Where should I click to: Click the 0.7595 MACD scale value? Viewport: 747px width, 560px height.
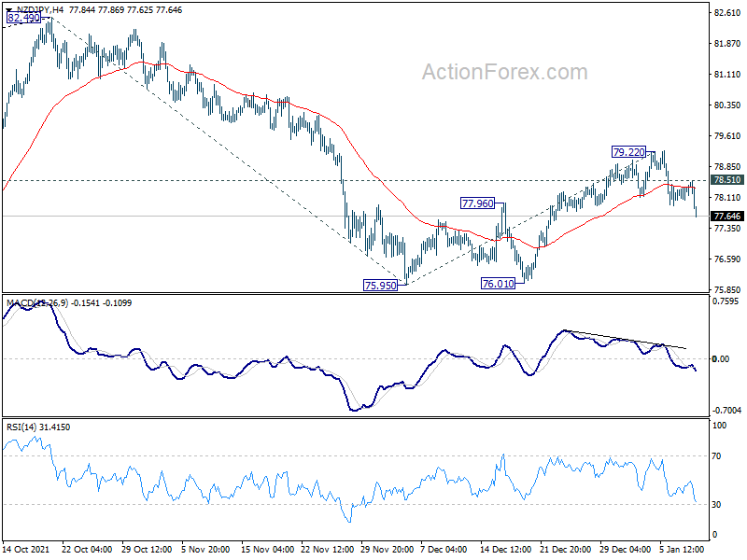pos(726,301)
